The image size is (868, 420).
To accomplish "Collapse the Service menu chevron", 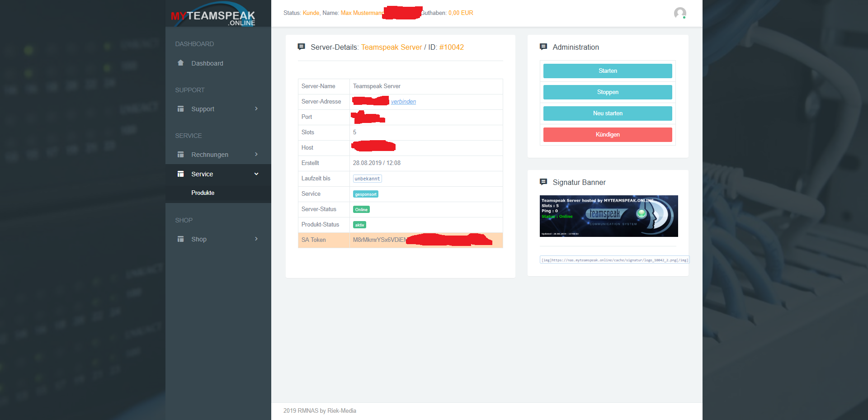I will point(256,174).
